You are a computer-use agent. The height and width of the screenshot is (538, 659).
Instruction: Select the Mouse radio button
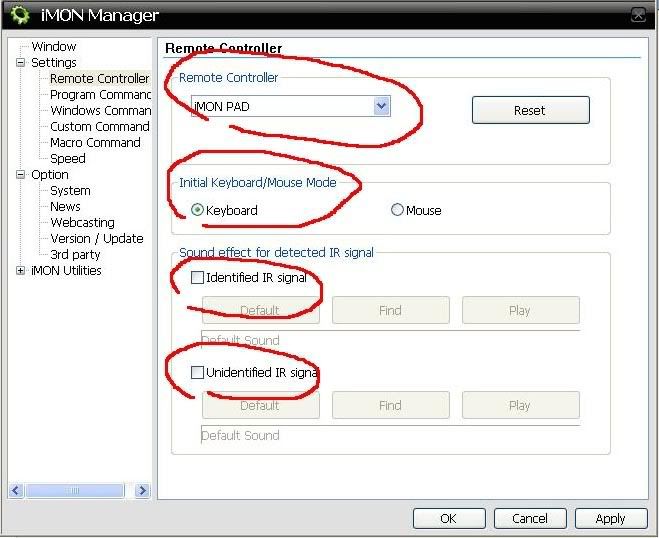(397, 210)
